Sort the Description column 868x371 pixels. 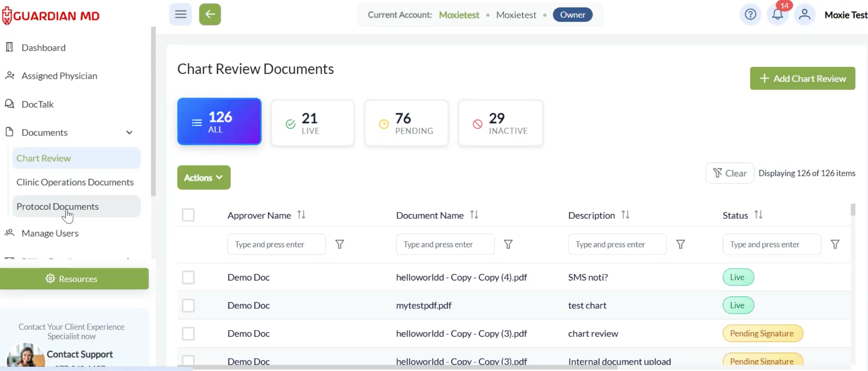pyautogui.click(x=625, y=215)
